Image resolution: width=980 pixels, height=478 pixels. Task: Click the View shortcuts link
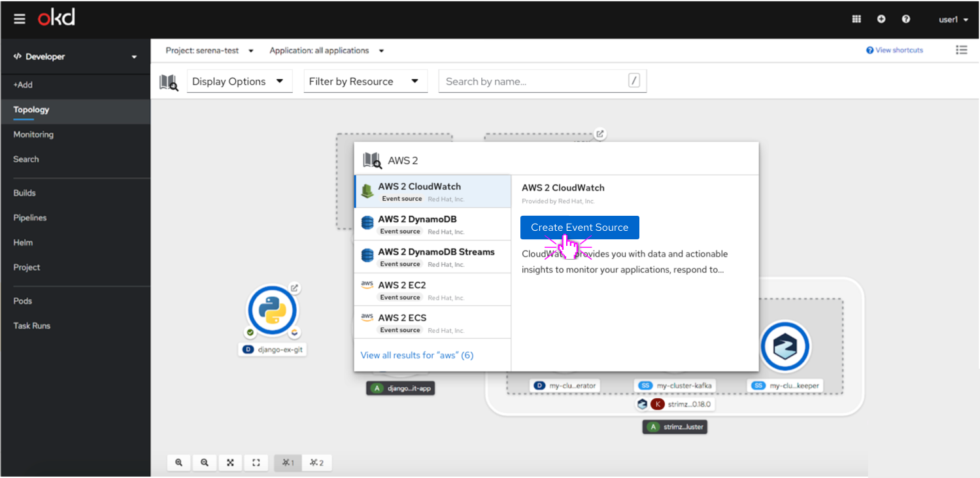(x=894, y=50)
